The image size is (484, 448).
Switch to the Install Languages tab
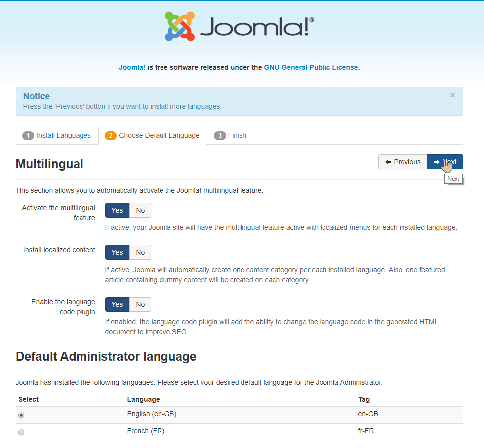[57, 136]
